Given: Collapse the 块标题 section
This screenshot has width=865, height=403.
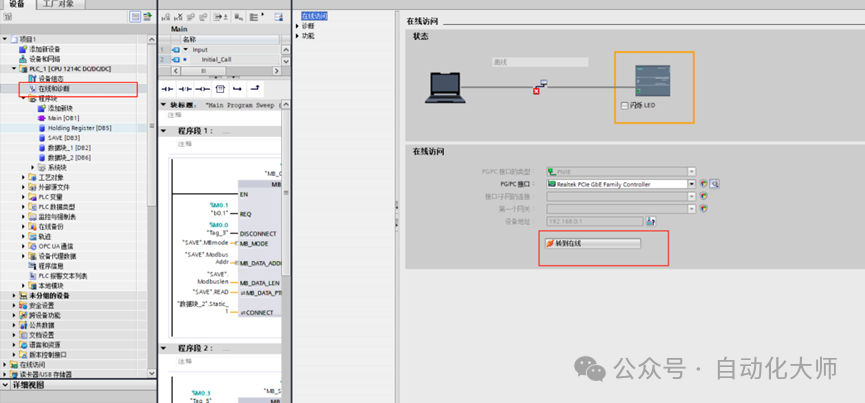Looking at the screenshot, I should (x=164, y=105).
